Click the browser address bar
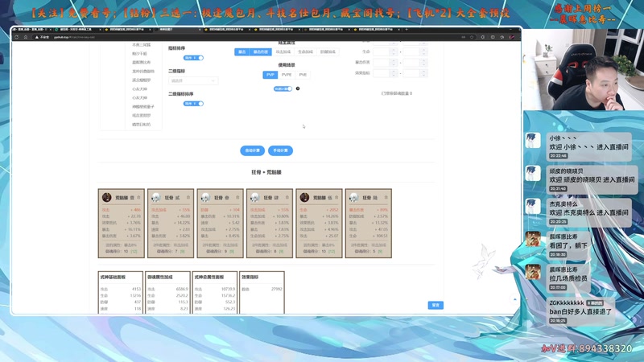The width and height of the screenshot is (644, 362). 254,37
